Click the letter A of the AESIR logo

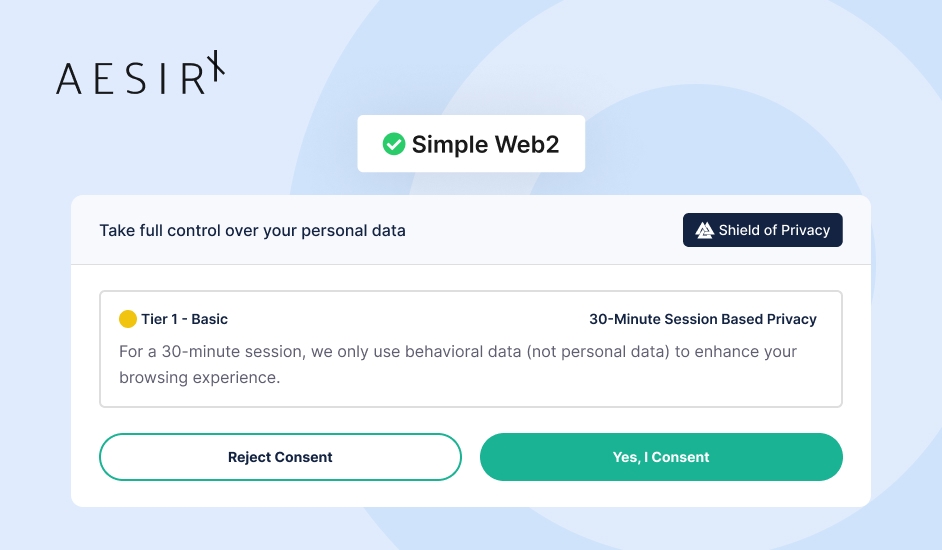tap(68, 79)
